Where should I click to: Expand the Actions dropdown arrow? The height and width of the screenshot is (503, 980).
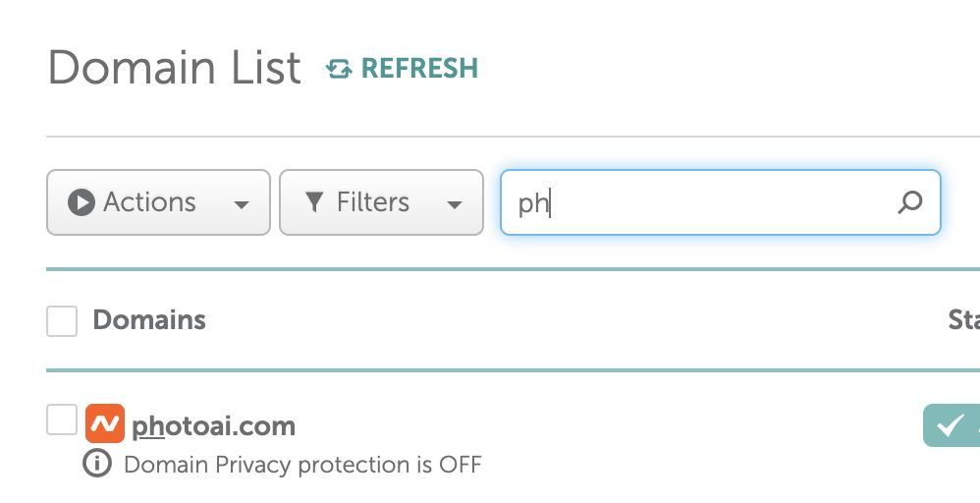pos(241,204)
